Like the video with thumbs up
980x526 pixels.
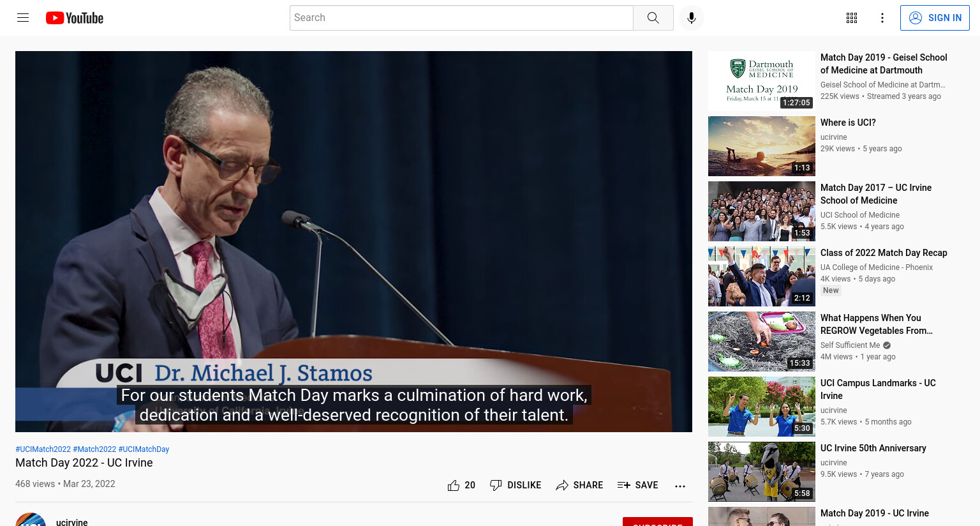click(x=461, y=485)
